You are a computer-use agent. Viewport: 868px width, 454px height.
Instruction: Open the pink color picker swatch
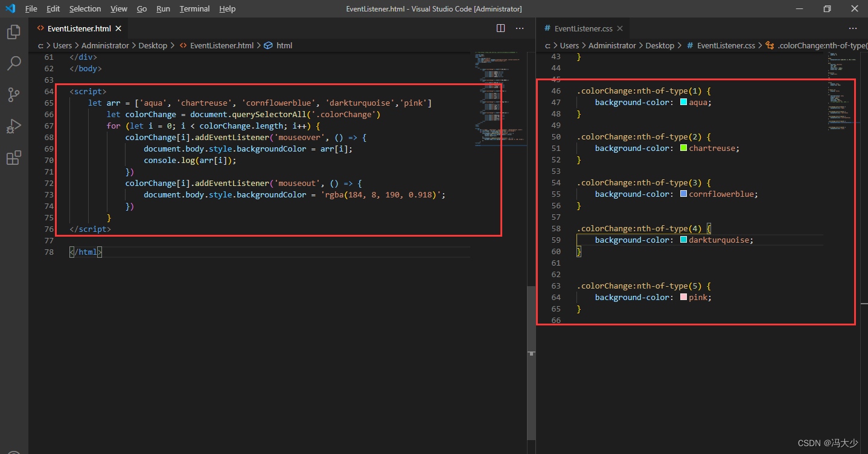tap(683, 297)
